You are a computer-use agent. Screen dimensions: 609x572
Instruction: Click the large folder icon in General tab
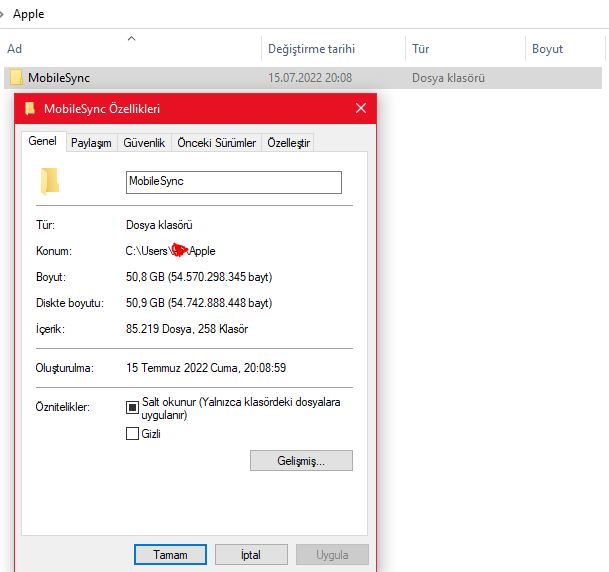click(50, 181)
